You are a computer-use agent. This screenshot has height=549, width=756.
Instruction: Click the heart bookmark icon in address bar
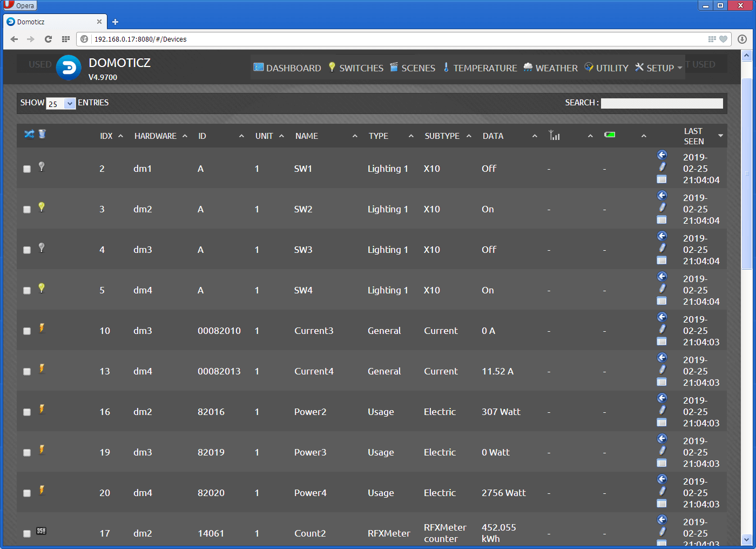click(x=723, y=39)
